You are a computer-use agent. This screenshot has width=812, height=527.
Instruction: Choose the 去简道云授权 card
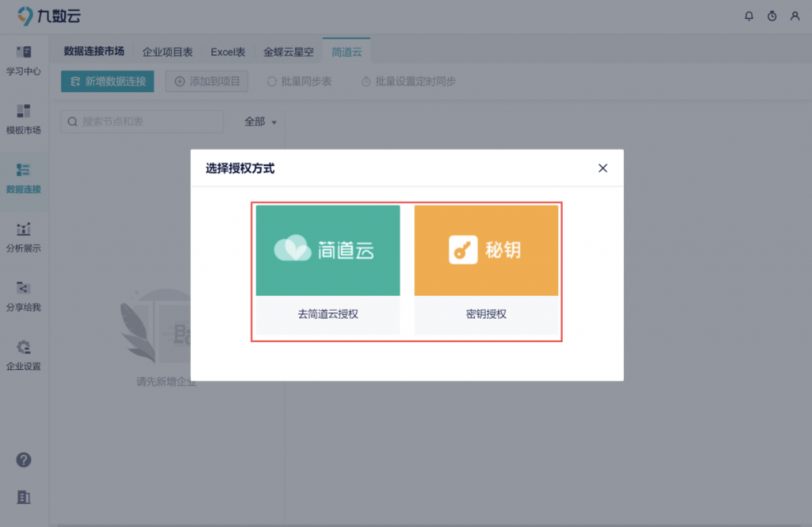[x=327, y=270]
